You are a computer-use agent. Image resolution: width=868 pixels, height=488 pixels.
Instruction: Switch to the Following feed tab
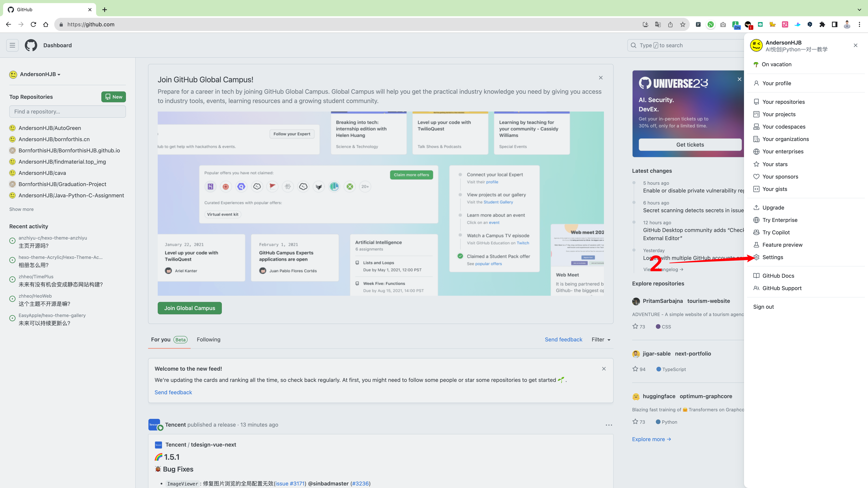[209, 339]
